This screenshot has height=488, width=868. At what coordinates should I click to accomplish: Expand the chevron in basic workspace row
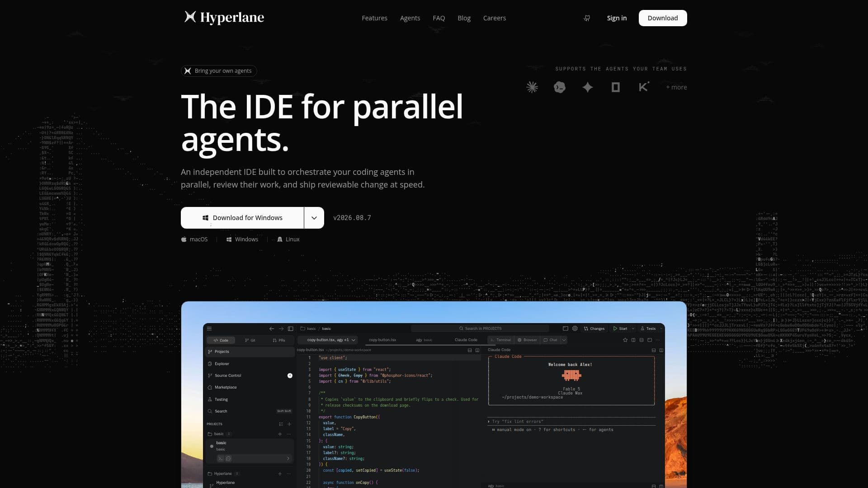click(x=288, y=458)
